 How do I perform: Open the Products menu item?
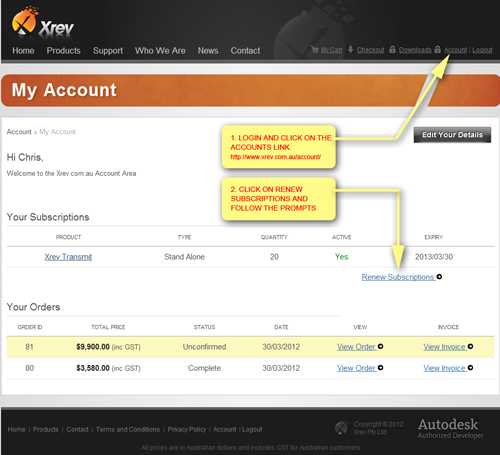click(63, 51)
